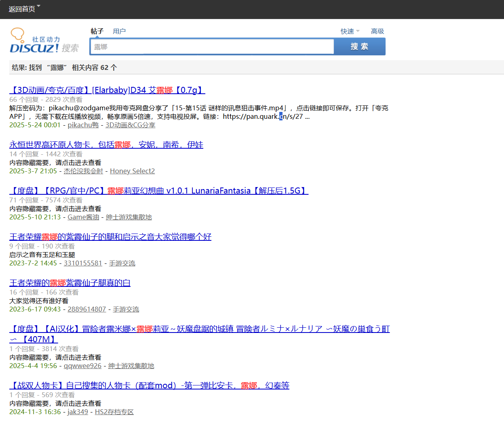504x421 pixels.
Task: Switch to the 用户 search tab
Action: [119, 31]
